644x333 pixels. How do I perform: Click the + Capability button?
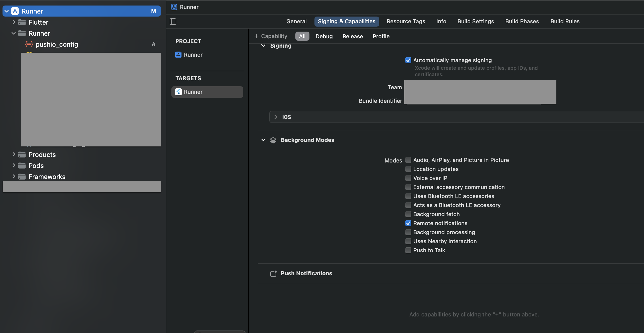[x=271, y=36]
